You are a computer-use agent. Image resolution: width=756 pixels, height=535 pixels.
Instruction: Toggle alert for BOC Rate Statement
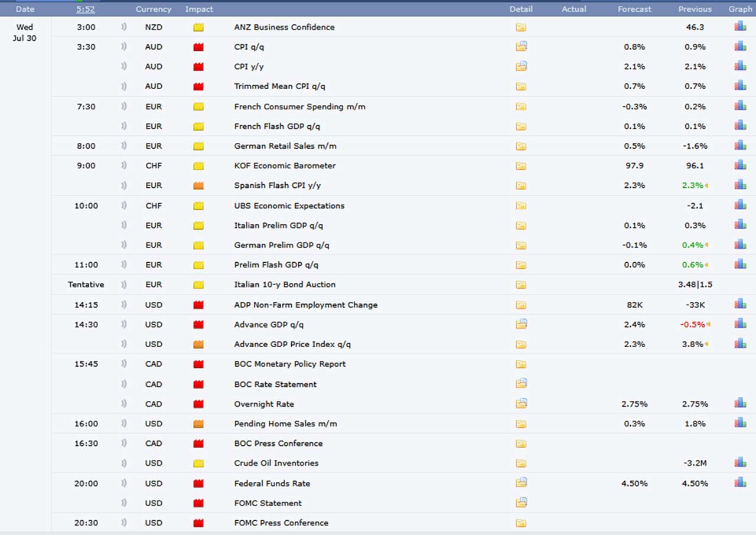point(124,384)
